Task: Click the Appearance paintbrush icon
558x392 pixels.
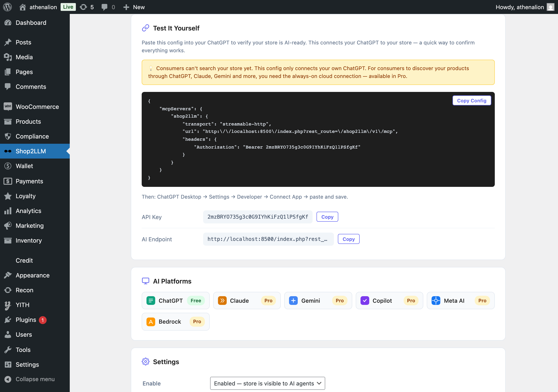Action: click(8, 275)
